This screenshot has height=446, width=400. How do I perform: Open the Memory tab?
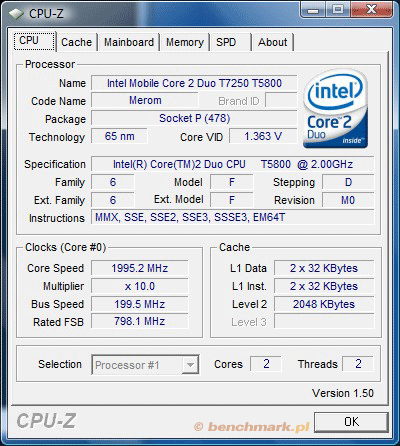tap(185, 42)
